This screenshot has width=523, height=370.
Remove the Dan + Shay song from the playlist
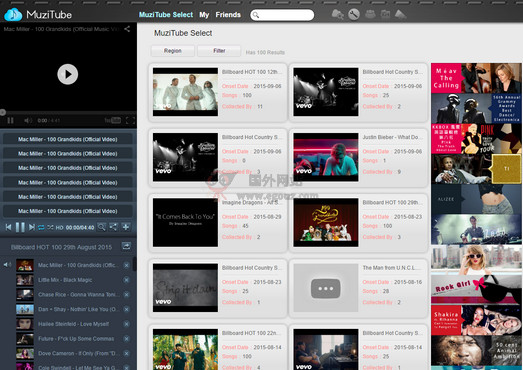tap(126, 309)
